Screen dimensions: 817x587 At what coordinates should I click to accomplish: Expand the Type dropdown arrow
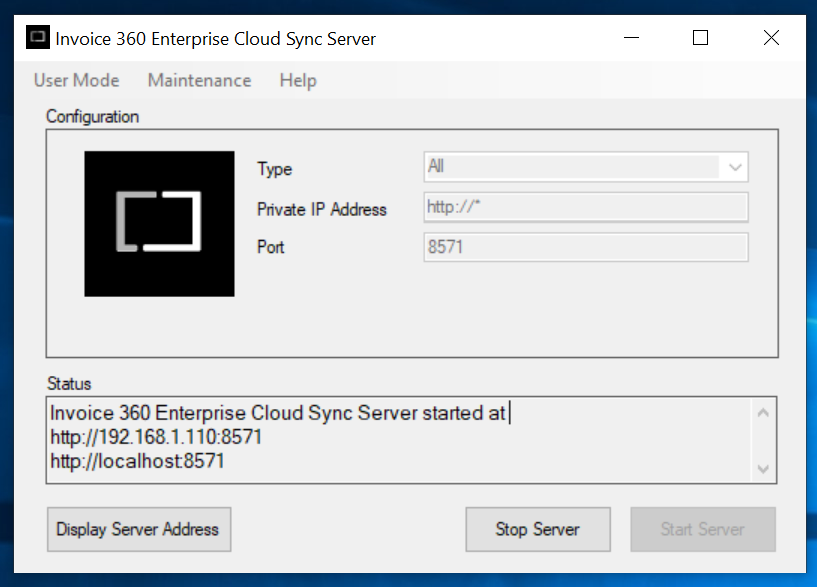(x=735, y=167)
